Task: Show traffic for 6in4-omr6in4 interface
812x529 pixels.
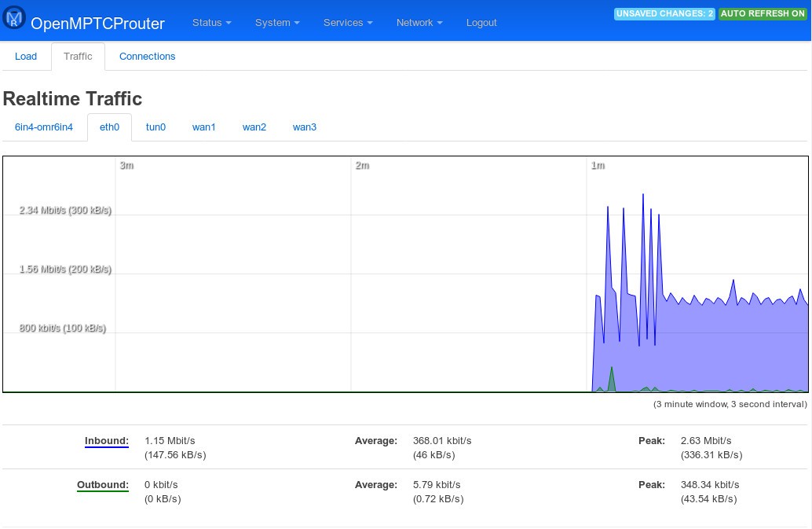Action: click(44, 127)
